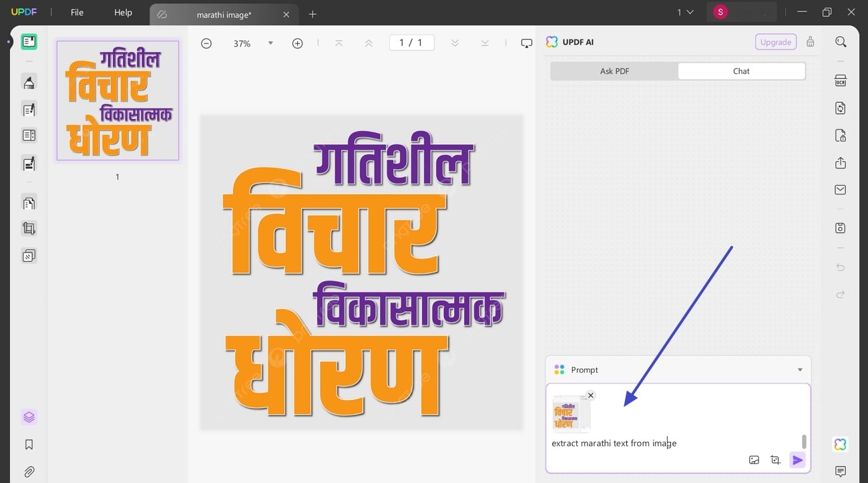This screenshot has width=868, height=483.
Task: Open the Edit PDF tool
Action: tap(29, 109)
